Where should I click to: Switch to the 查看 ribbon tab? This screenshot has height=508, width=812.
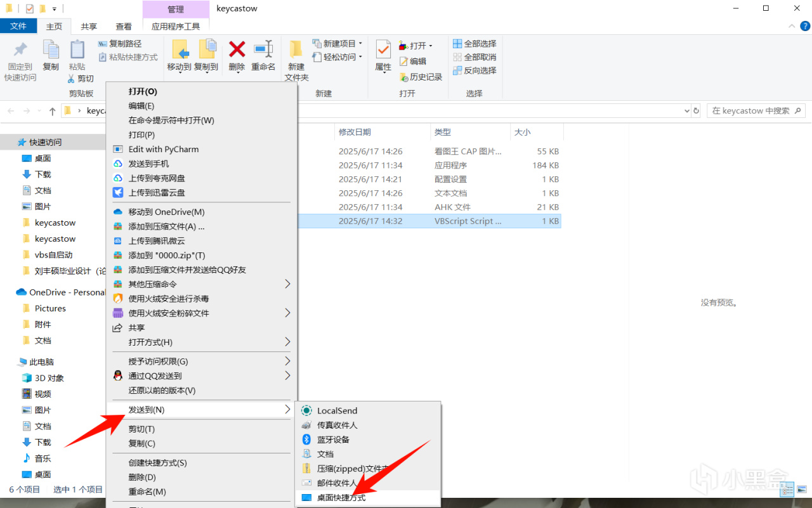(124, 27)
